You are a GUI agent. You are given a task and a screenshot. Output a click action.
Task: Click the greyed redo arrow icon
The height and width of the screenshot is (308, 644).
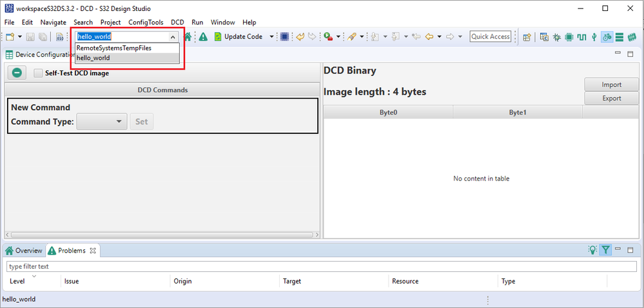312,37
